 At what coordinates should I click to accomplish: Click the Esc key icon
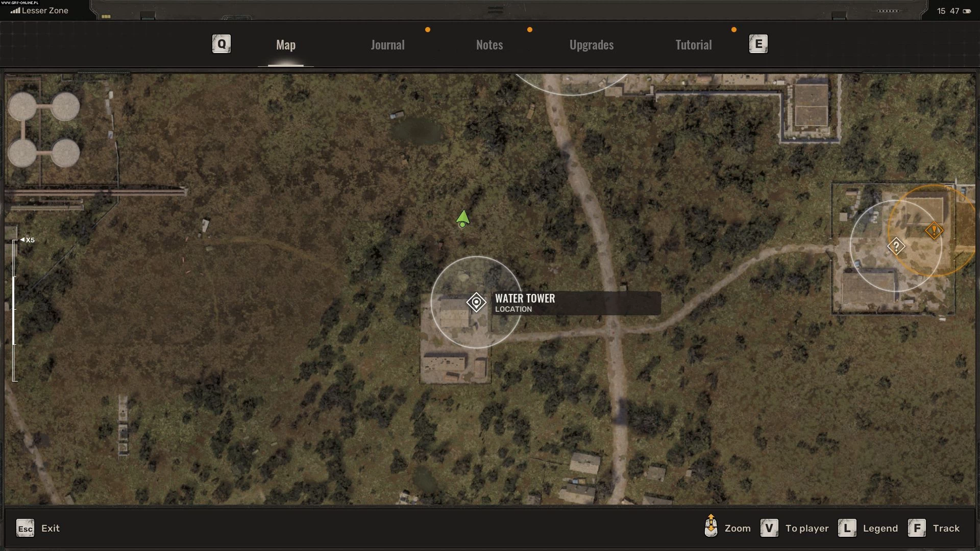pos(25,529)
